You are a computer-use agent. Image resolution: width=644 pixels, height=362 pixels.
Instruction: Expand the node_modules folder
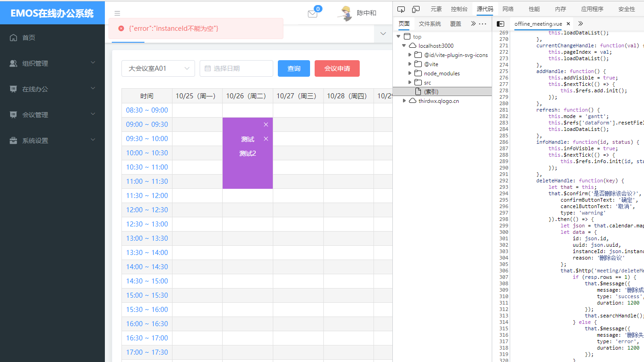point(409,74)
